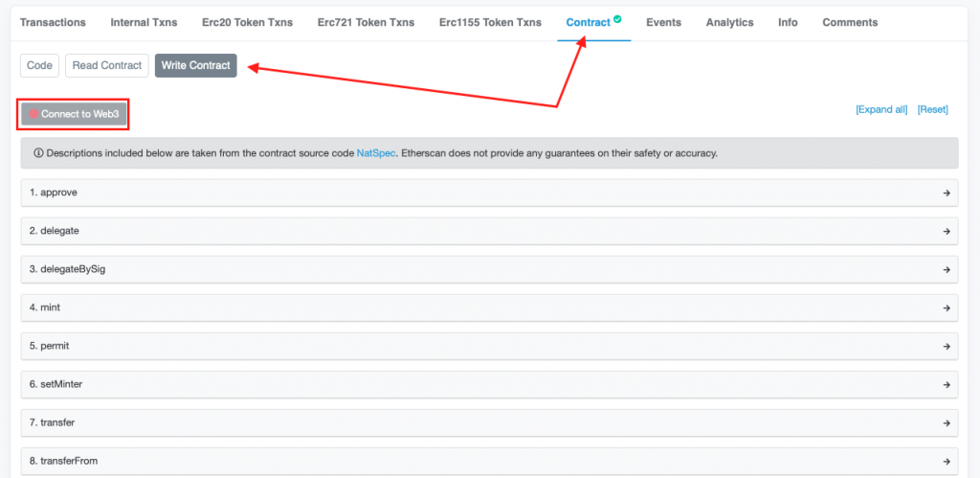Open the Transactions tab

point(53,23)
